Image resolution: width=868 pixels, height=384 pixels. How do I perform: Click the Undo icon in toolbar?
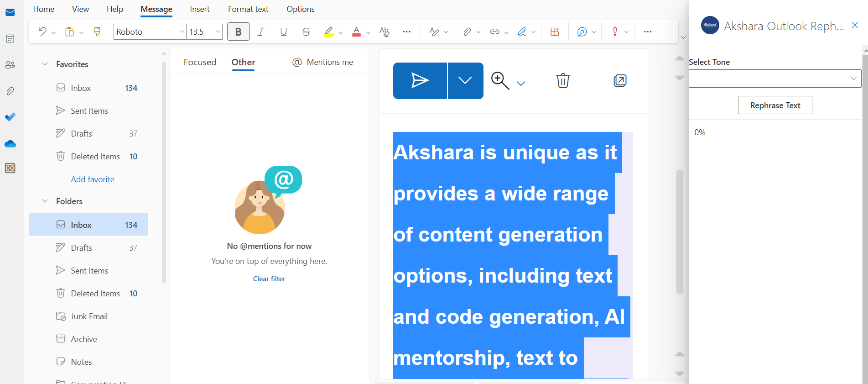click(x=42, y=32)
